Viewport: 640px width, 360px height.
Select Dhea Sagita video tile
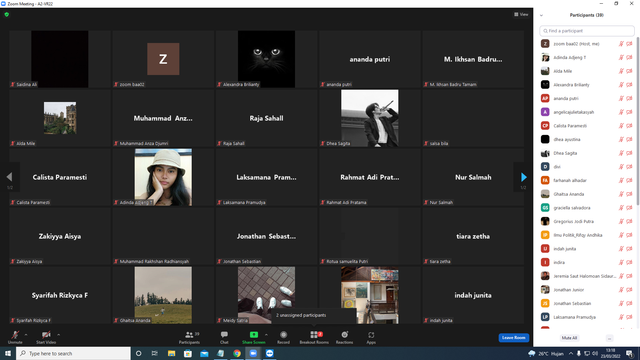click(x=370, y=118)
